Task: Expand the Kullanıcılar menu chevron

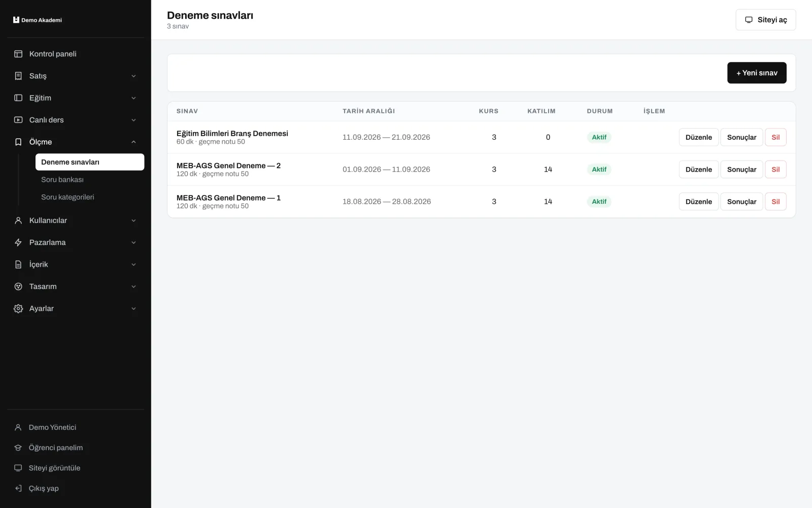Action: [x=133, y=220]
